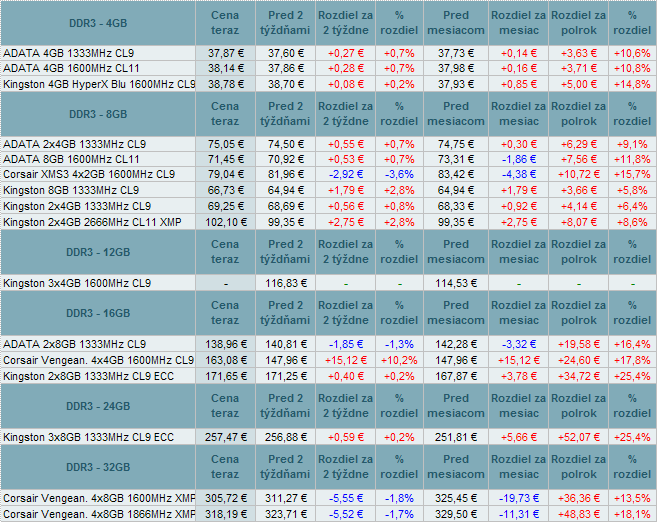Click Kingston 8GB 1333MHz CL9 product name

(x=71, y=191)
